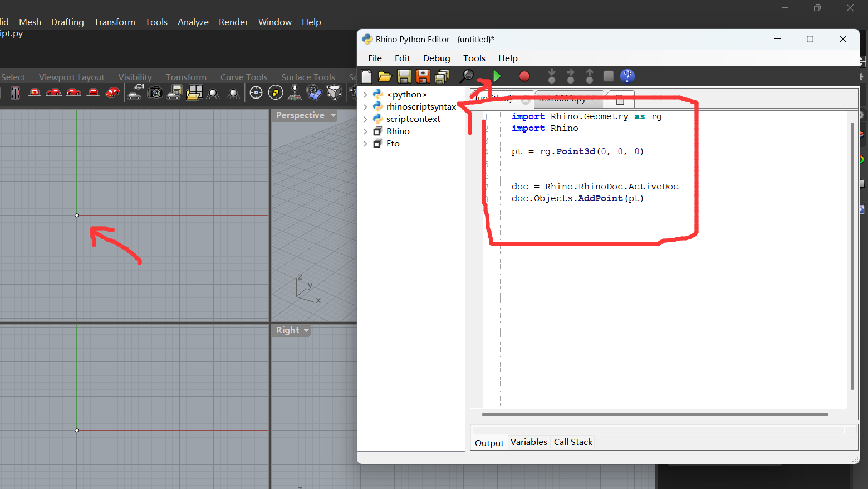
Task: Click the code editor vertical scrollbar
Action: tap(852, 256)
